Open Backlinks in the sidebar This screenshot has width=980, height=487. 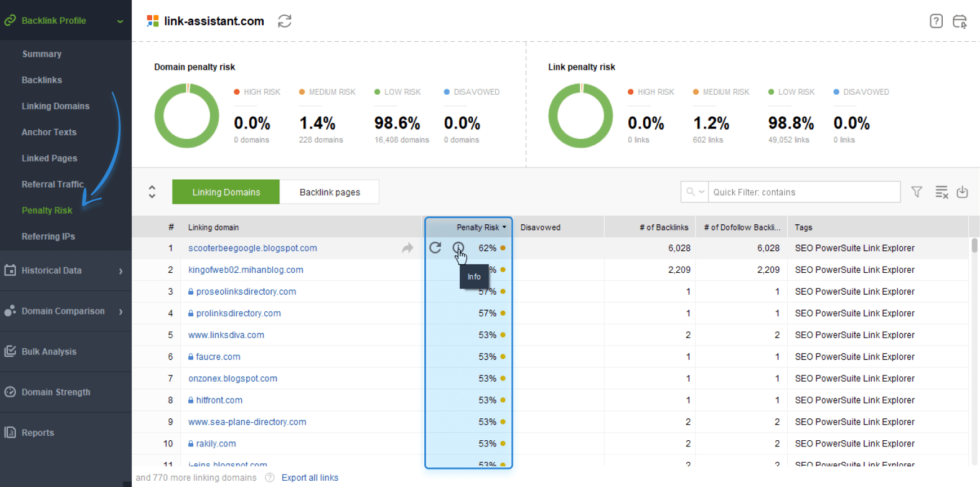click(42, 80)
